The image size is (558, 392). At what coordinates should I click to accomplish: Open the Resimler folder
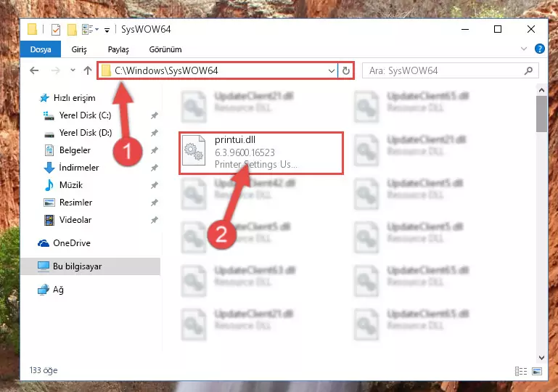pyautogui.click(x=75, y=203)
